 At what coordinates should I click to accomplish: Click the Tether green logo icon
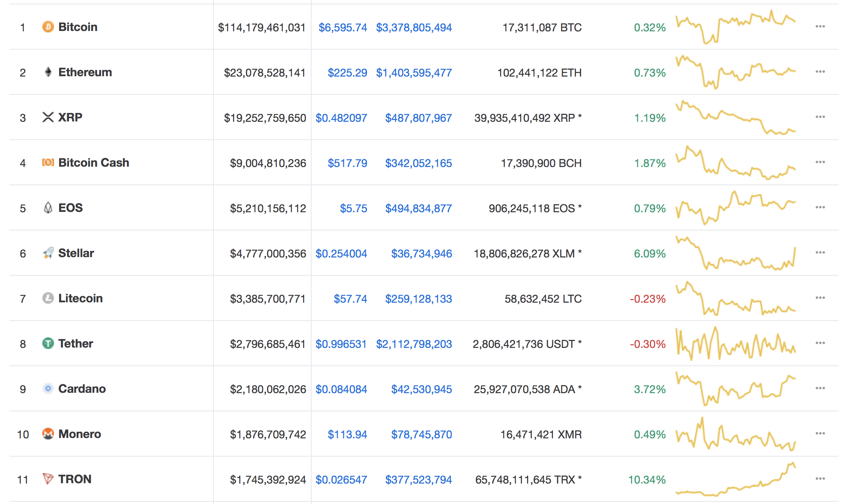pyautogui.click(x=48, y=343)
